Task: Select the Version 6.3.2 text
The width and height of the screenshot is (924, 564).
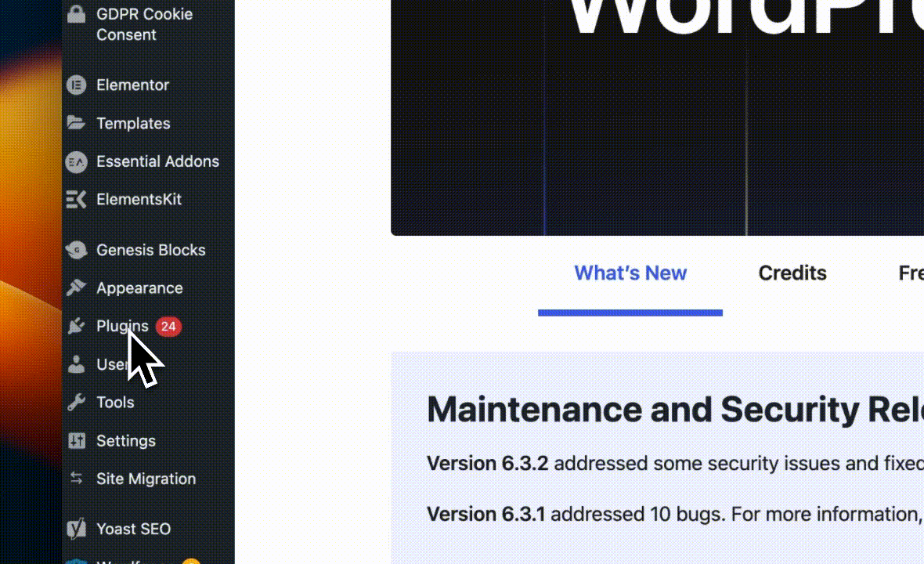Action: tap(487, 463)
